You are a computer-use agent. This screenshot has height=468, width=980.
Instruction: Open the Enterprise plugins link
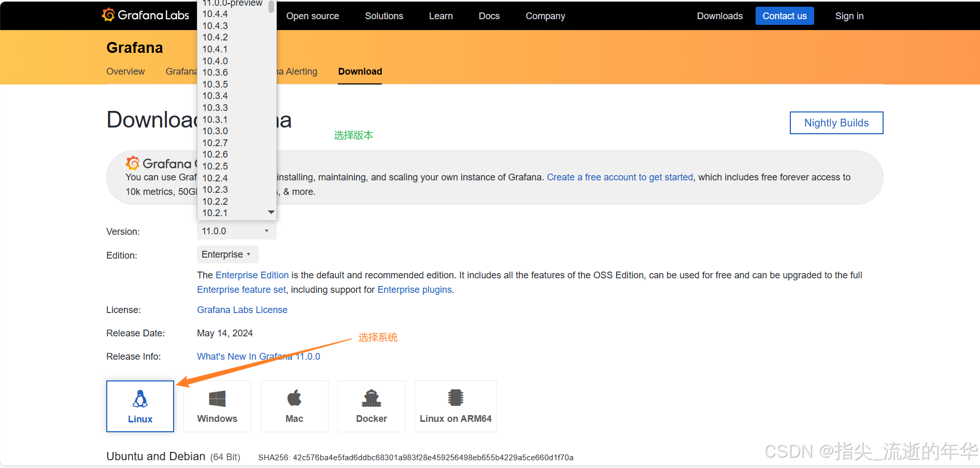click(415, 290)
